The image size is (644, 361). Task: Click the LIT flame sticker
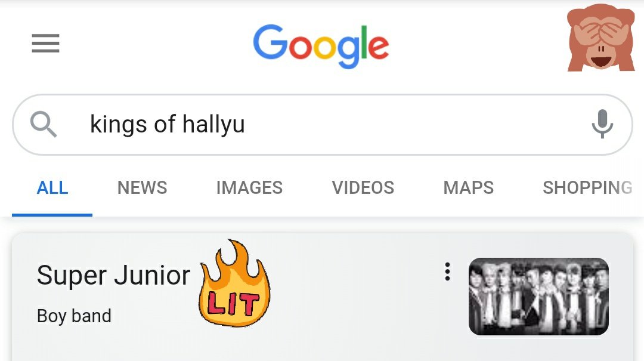click(234, 283)
